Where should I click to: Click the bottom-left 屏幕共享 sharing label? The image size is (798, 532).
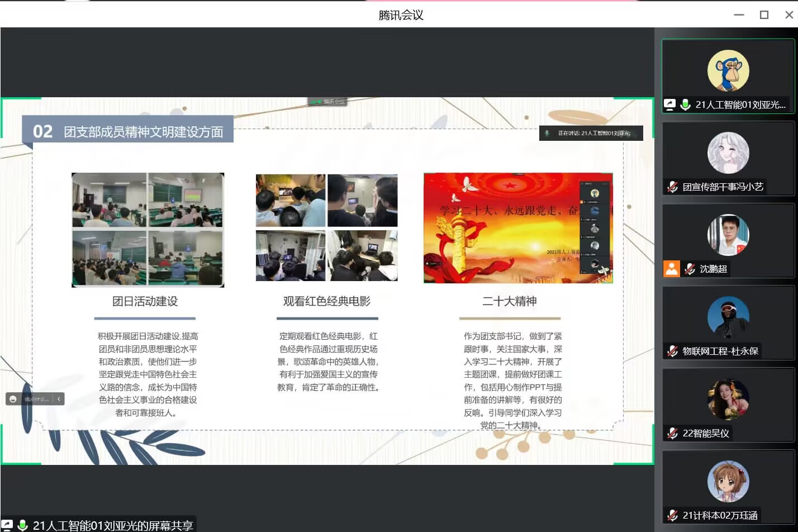click(112, 525)
